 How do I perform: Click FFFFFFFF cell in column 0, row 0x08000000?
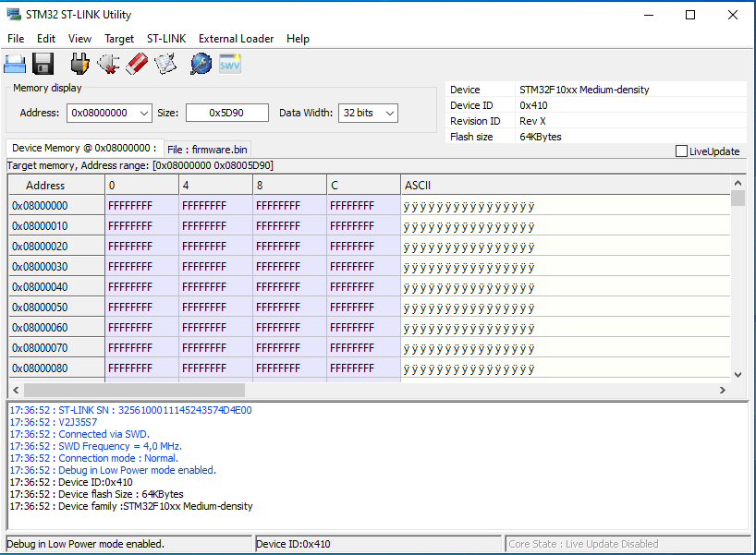pyautogui.click(x=141, y=206)
